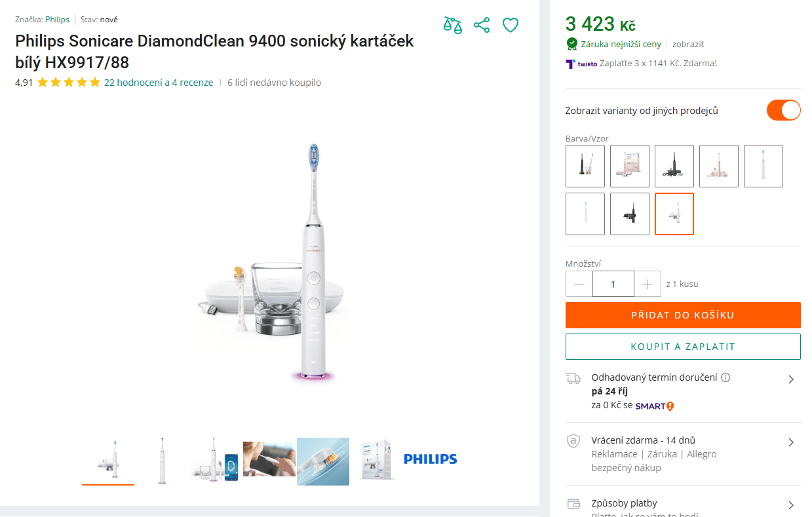The image size is (812, 517).
Task: Show the Philips logo gallery thumbnail
Action: pos(430,459)
